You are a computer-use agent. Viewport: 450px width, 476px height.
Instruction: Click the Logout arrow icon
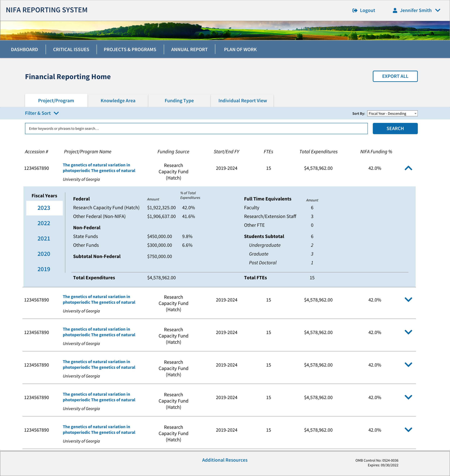click(x=355, y=10)
